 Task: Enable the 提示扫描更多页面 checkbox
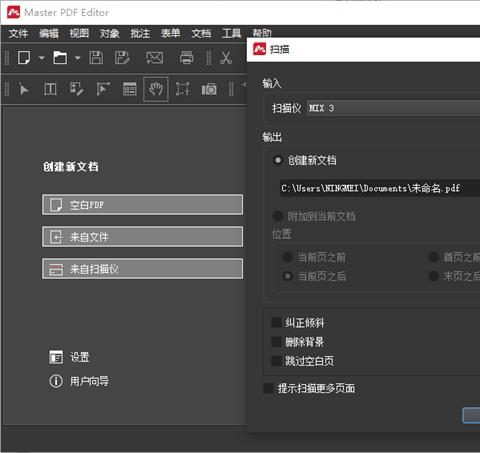click(x=269, y=388)
